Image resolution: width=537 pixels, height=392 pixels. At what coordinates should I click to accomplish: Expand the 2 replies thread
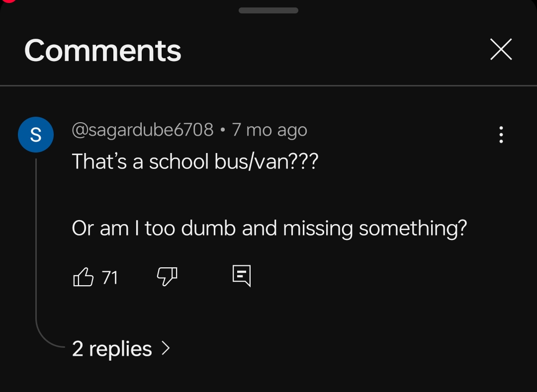(112, 349)
